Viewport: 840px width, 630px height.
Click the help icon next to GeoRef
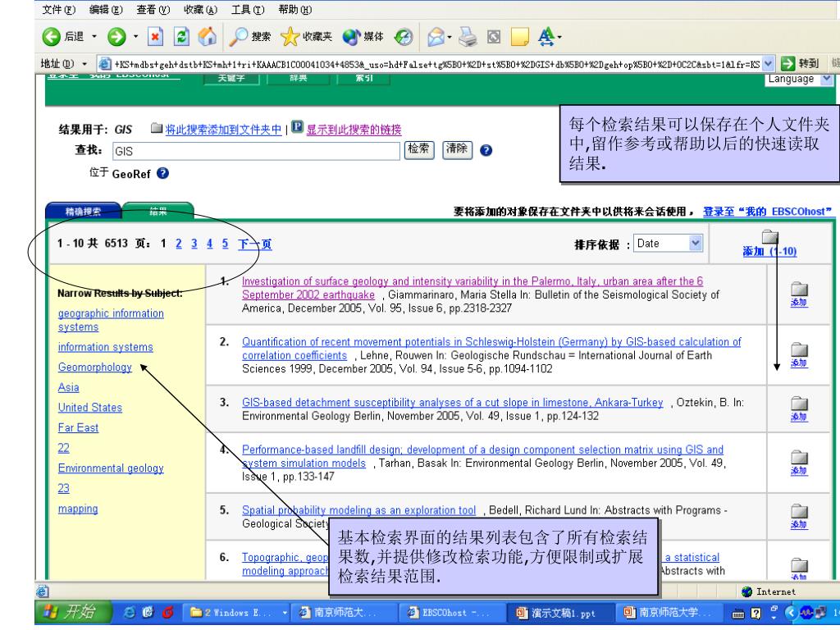click(163, 173)
